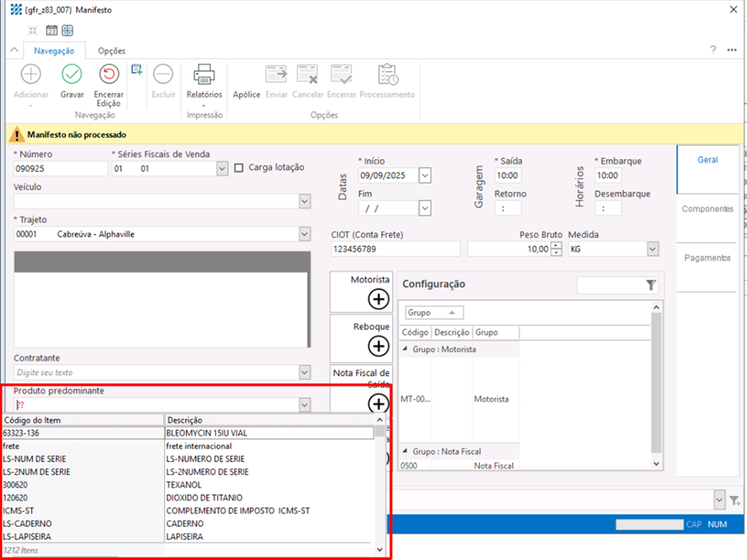This screenshot has width=747, height=560.
Task: Open the Componentes side tab
Action: pos(707,209)
